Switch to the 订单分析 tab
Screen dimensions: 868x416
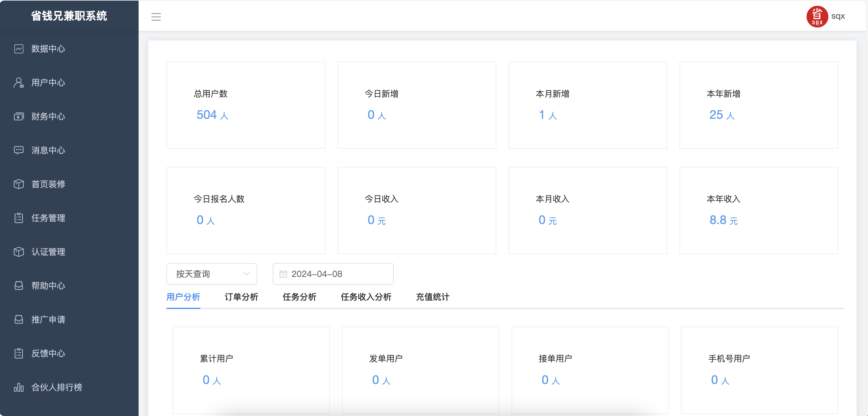pyautogui.click(x=241, y=297)
